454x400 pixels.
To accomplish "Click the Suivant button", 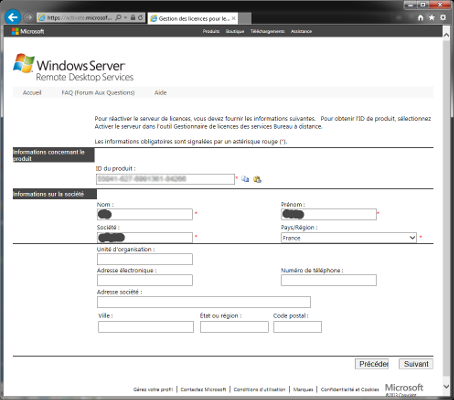I will click(x=416, y=364).
